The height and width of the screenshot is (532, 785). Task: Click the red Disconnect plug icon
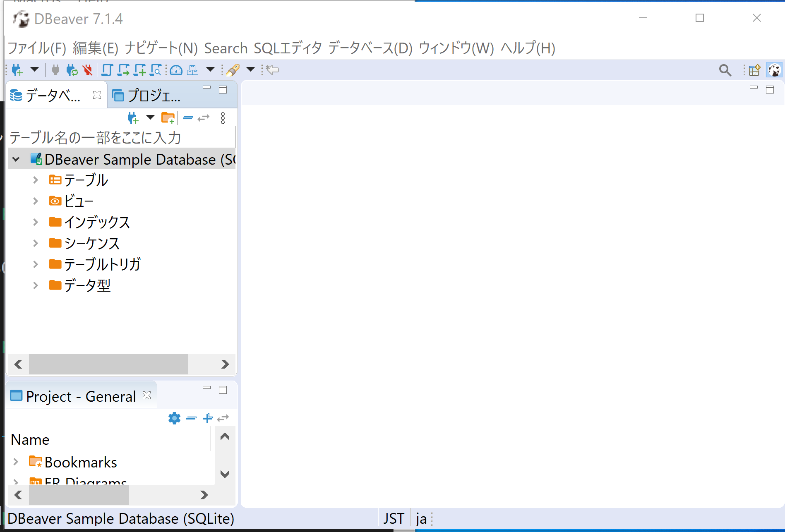[x=87, y=70]
